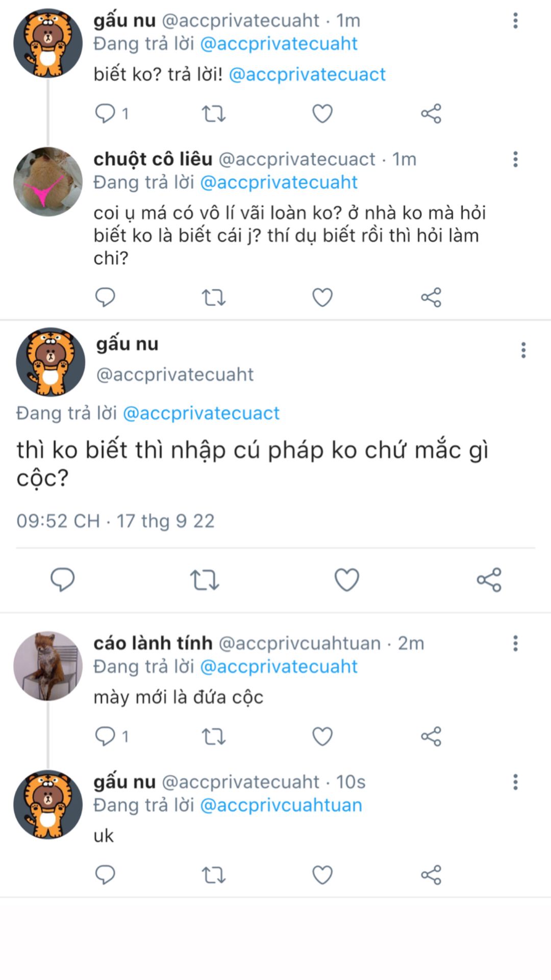The height and width of the screenshot is (980, 551).
Task: Share the main 'nhập cú pháp' tweet
Action: tap(489, 580)
